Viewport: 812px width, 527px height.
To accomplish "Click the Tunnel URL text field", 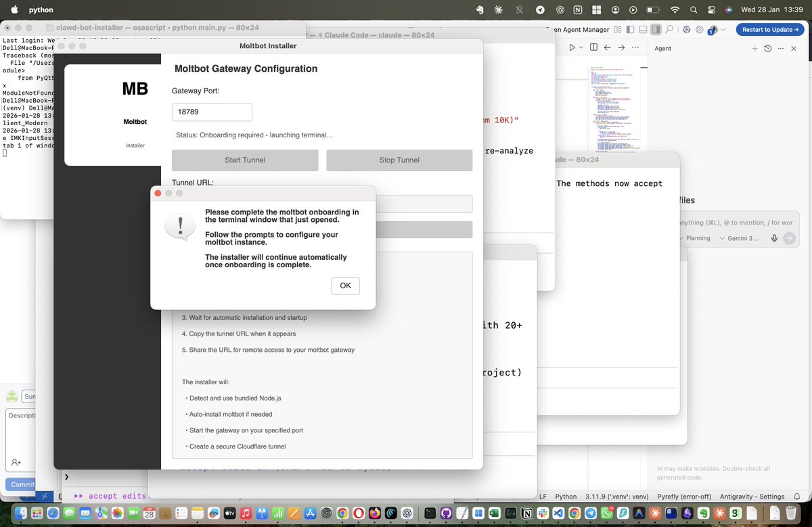I will [x=424, y=204].
